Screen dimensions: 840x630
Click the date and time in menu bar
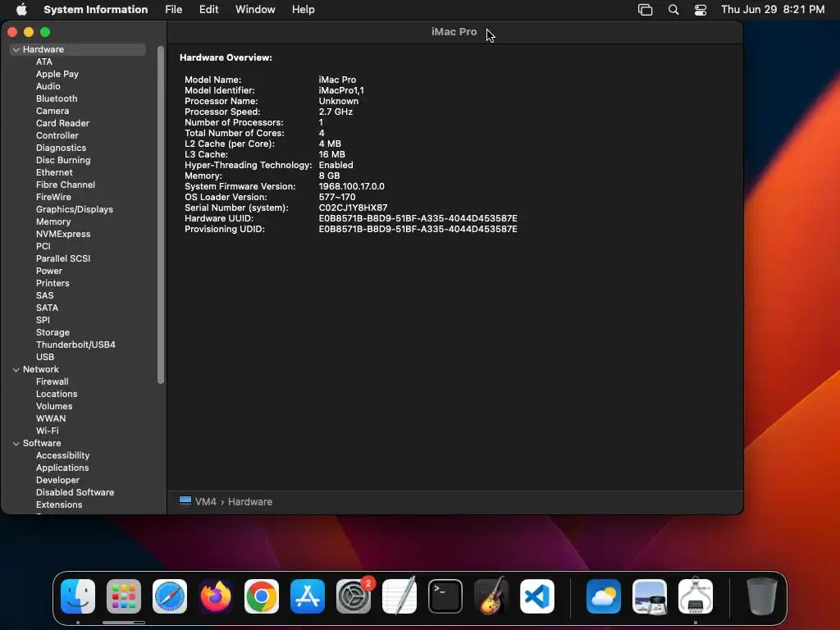pyautogui.click(x=773, y=9)
